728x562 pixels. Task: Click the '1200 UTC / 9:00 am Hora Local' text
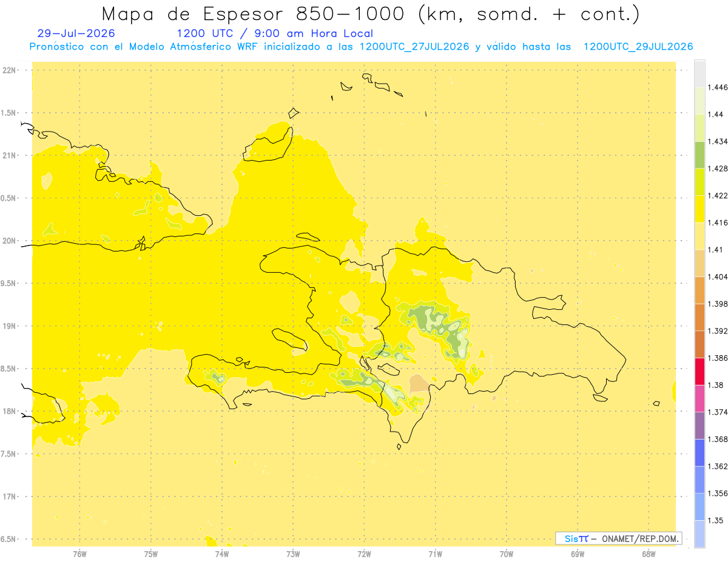[275, 33]
